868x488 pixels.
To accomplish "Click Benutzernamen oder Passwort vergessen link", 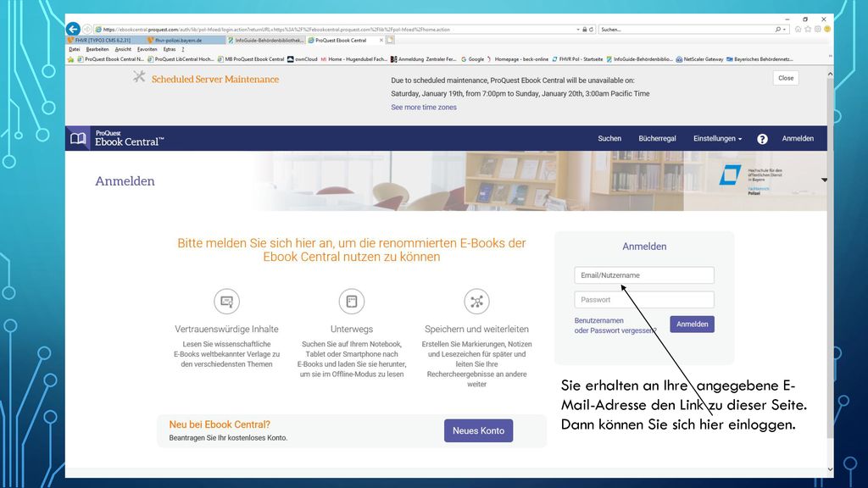I will tap(615, 325).
